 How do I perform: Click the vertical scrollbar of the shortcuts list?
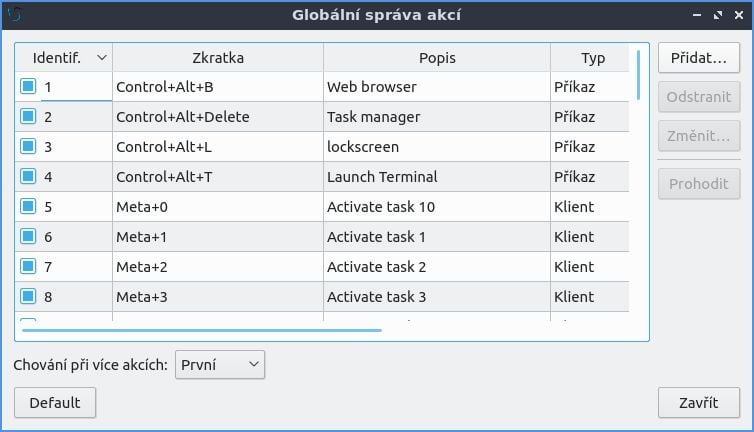[x=639, y=74]
